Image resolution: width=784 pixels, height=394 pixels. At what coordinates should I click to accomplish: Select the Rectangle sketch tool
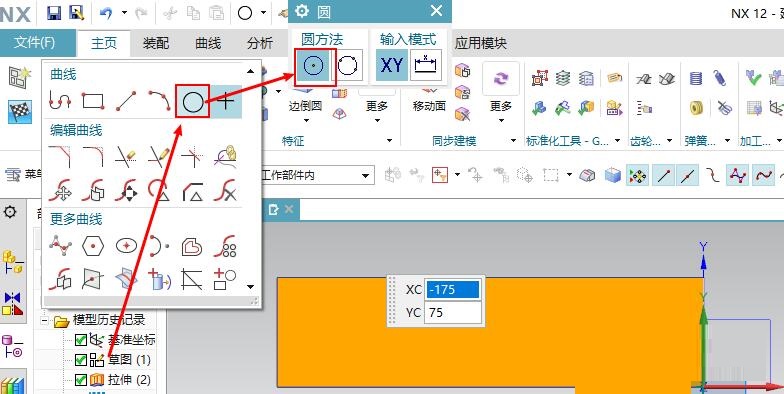tap(93, 102)
